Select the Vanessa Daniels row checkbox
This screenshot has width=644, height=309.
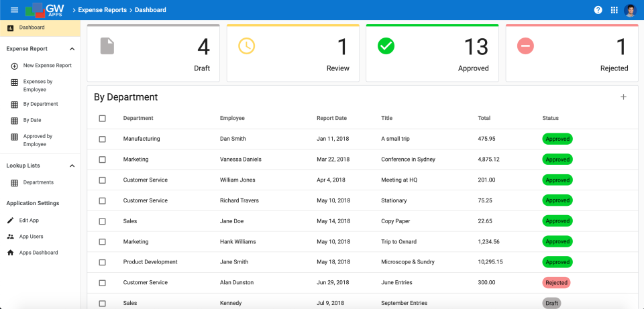(x=102, y=160)
